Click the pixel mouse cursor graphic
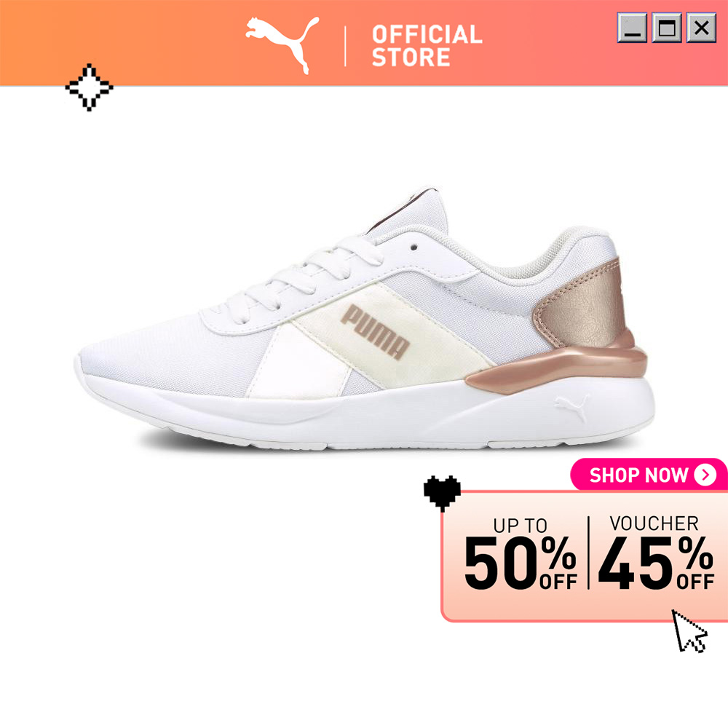This screenshot has height=728, width=728. tap(689, 631)
